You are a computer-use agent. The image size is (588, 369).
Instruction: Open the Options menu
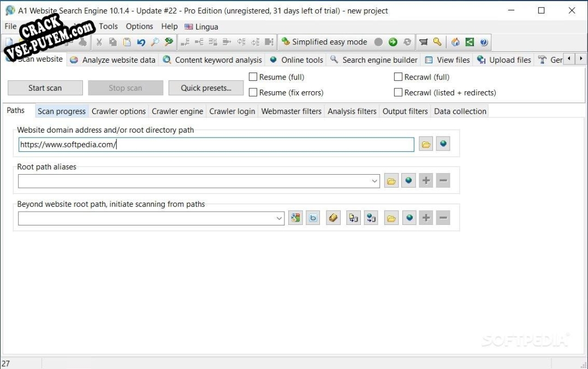139,26
